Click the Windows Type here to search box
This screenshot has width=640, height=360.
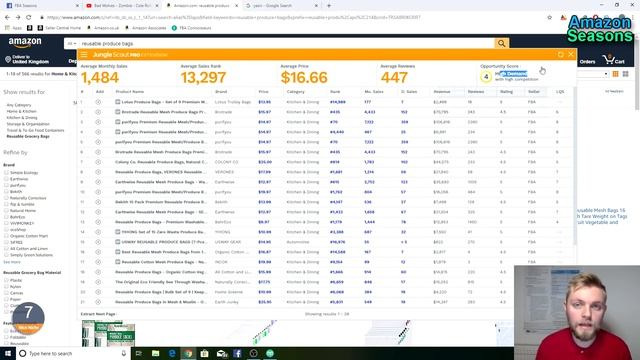point(73,353)
